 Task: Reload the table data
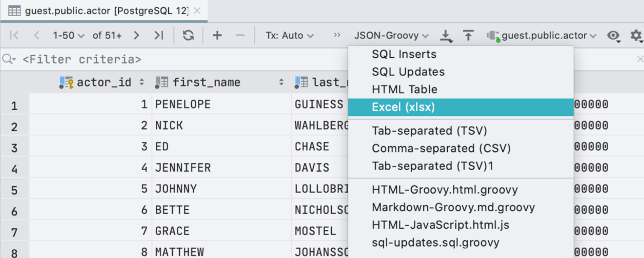pos(188,35)
